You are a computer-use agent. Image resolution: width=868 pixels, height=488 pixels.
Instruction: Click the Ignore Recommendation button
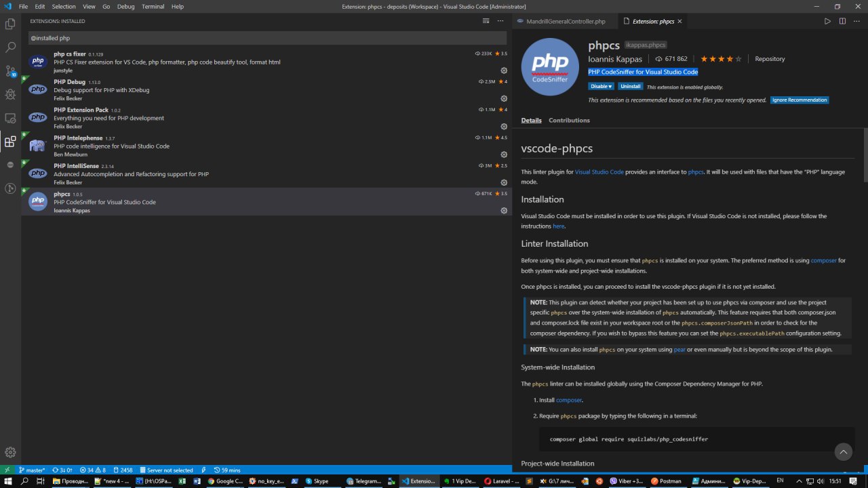[800, 100]
